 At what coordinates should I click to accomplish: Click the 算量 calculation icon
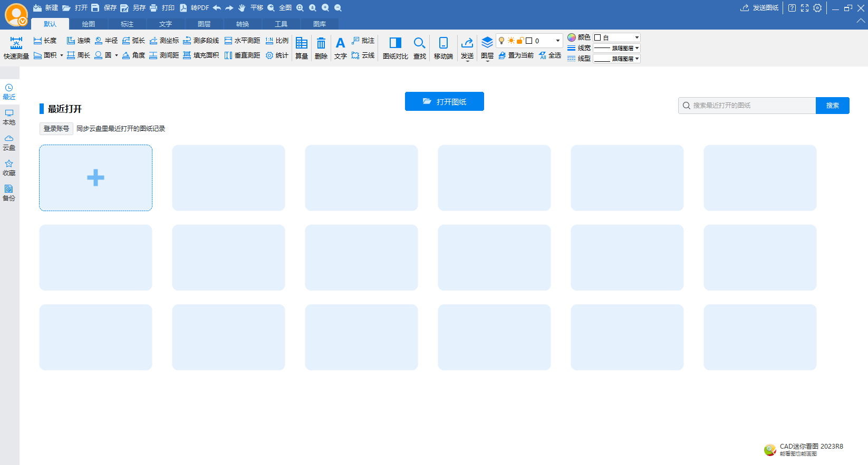pyautogui.click(x=302, y=48)
